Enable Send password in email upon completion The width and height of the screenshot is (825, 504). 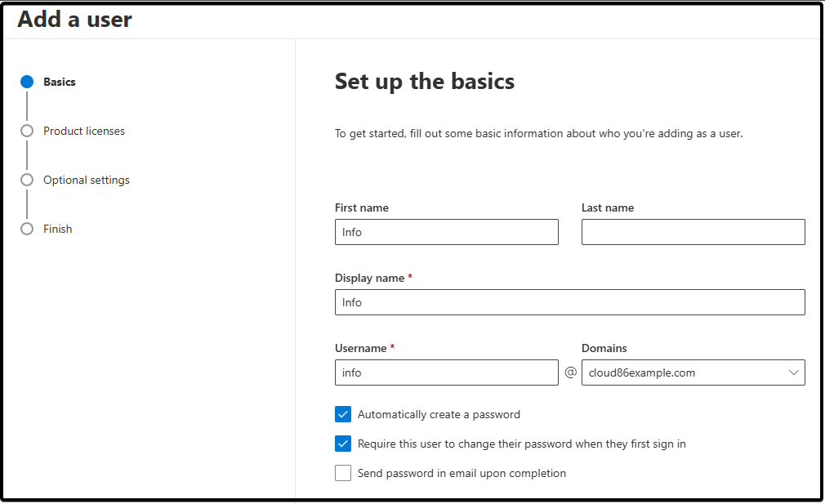point(343,473)
